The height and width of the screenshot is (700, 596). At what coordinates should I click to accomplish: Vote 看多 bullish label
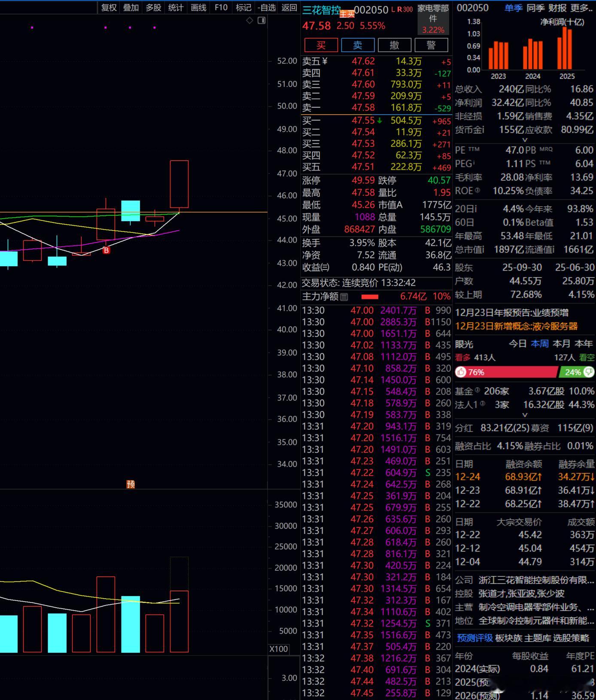coord(463,357)
